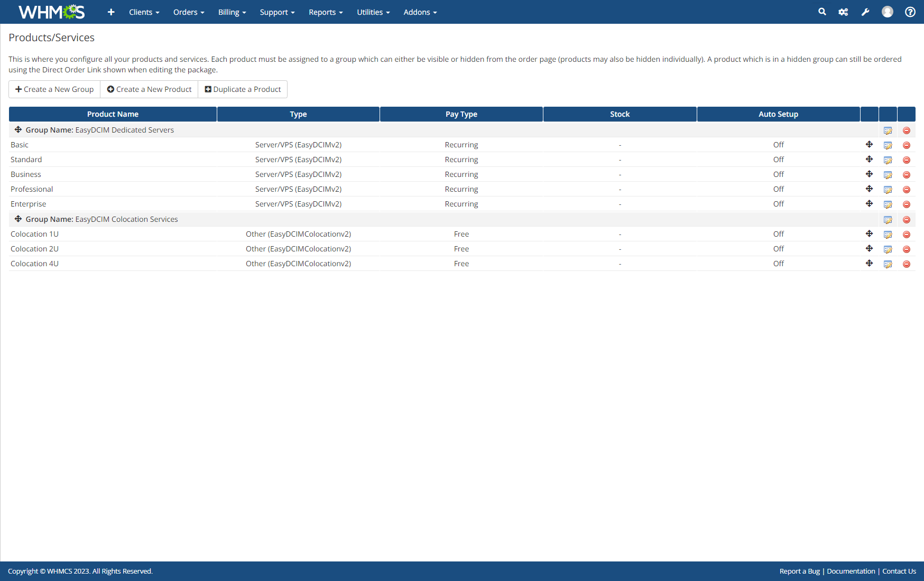Delete the Basic product
This screenshot has height=581, width=924.
907,145
